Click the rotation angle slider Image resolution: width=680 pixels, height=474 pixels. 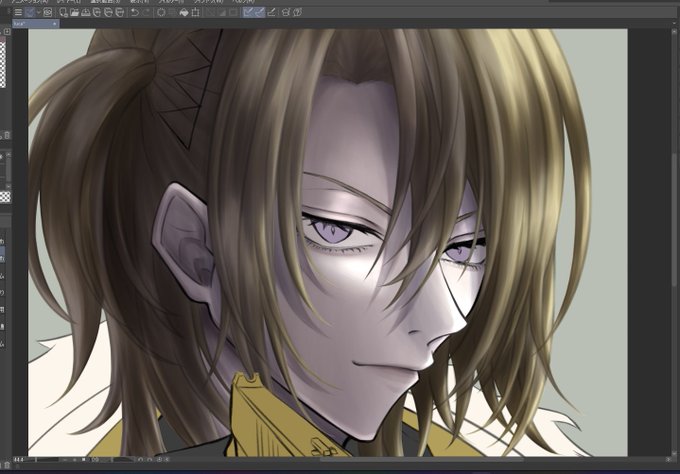(x=118, y=460)
